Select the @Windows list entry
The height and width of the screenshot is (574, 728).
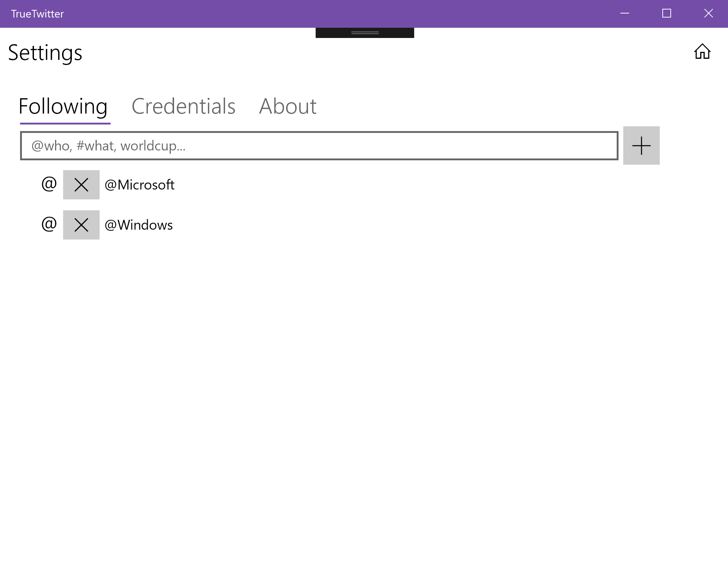coord(139,225)
